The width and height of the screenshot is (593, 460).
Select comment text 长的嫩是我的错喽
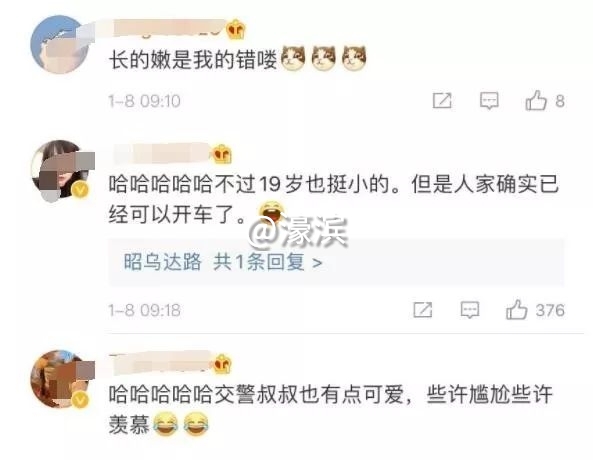[193, 60]
